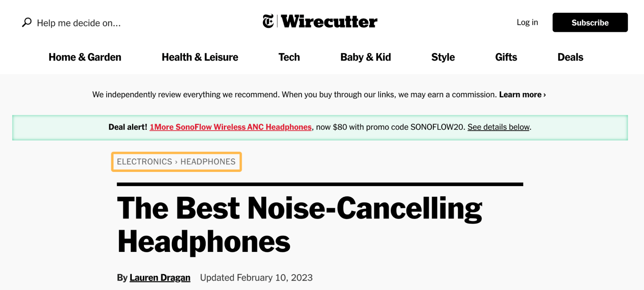Open the Wirecutter homepage via its logo
The width and height of the screenshot is (644, 290).
(329, 21)
